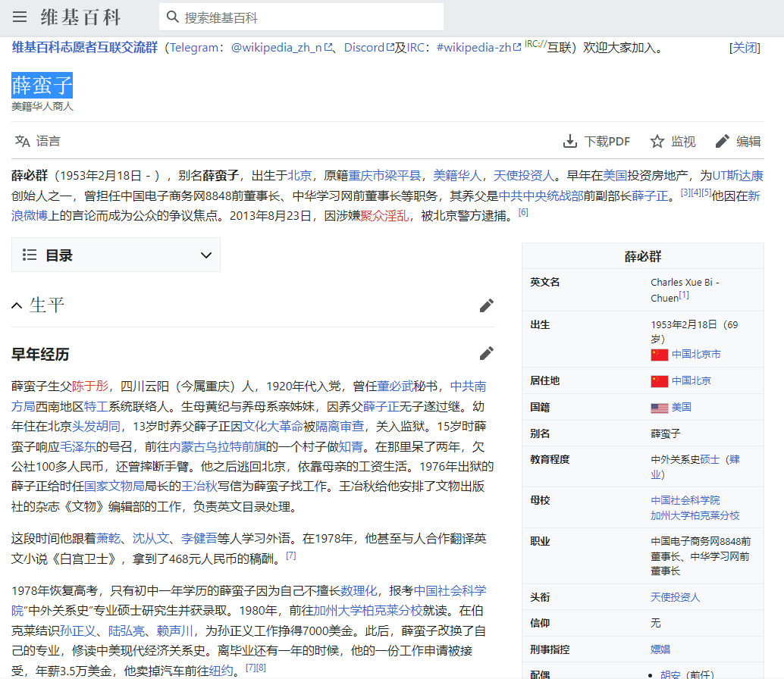784x679 pixels.
Task: Open the 天使投资人 link in intro
Action: coord(523,175)
